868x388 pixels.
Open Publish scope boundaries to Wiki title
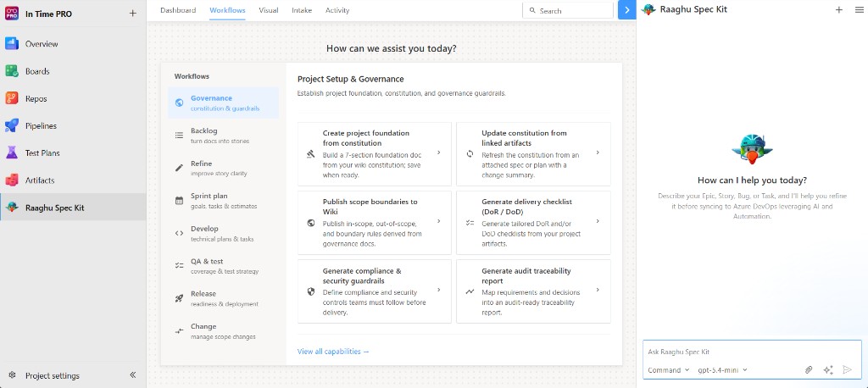[x=370, y=207]
